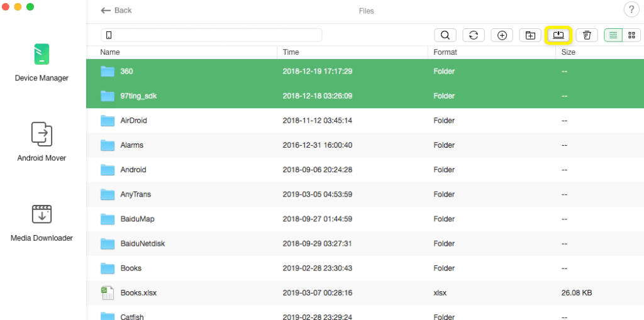Sort by Time column header

(291, 52)
